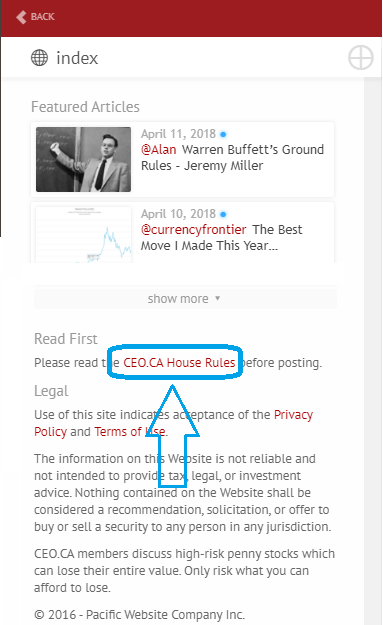Open The Best Move I Made article
383x625 pixels.
point(222,238)
